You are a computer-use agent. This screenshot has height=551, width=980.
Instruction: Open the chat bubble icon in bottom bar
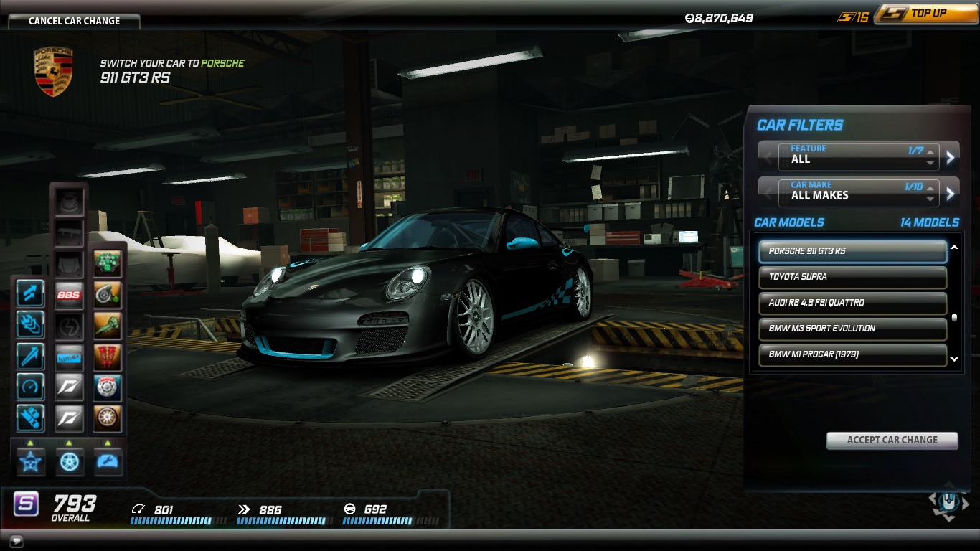click(17, 541)
